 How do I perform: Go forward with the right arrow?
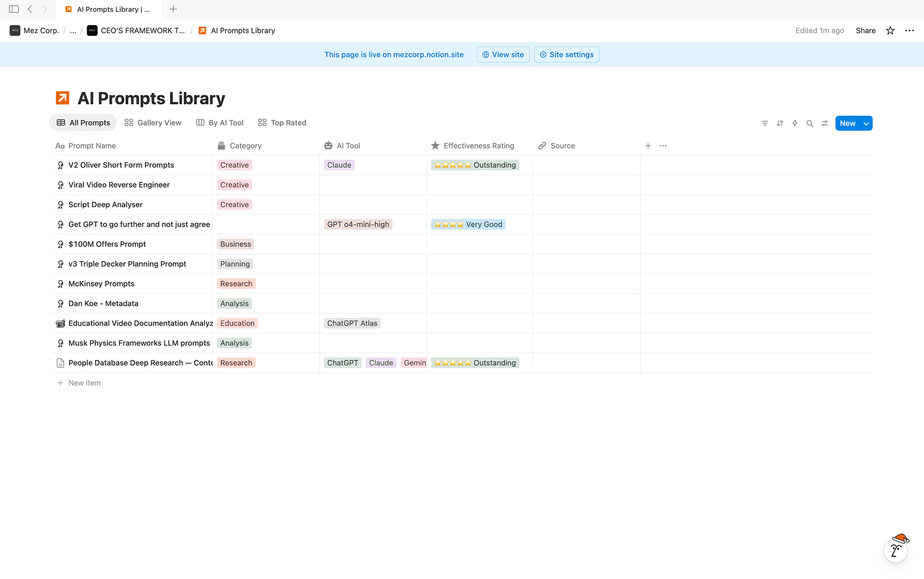coord(45,9)
